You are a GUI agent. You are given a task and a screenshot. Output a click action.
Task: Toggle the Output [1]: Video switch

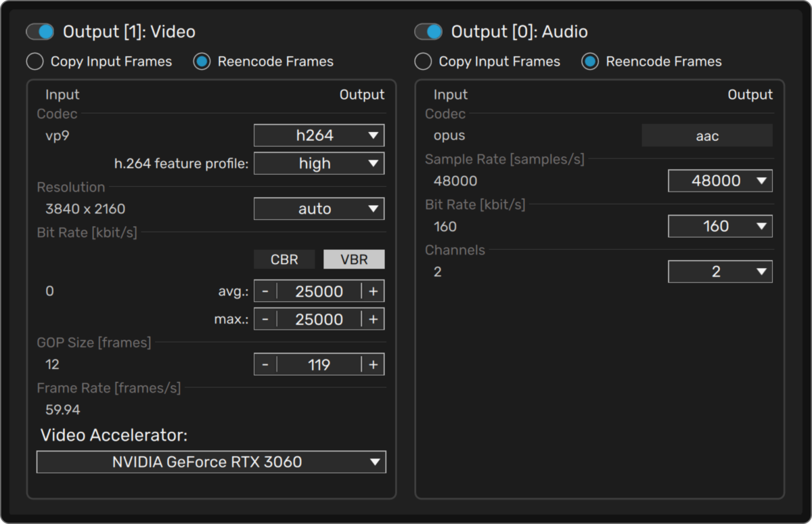(x=39, y=31)
